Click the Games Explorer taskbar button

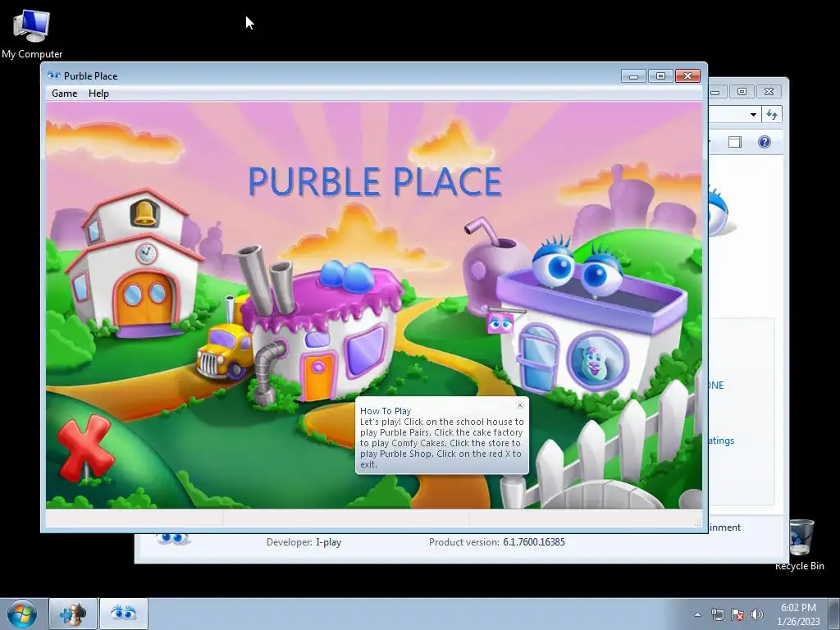pyautogui.click(x=73, y=614)
